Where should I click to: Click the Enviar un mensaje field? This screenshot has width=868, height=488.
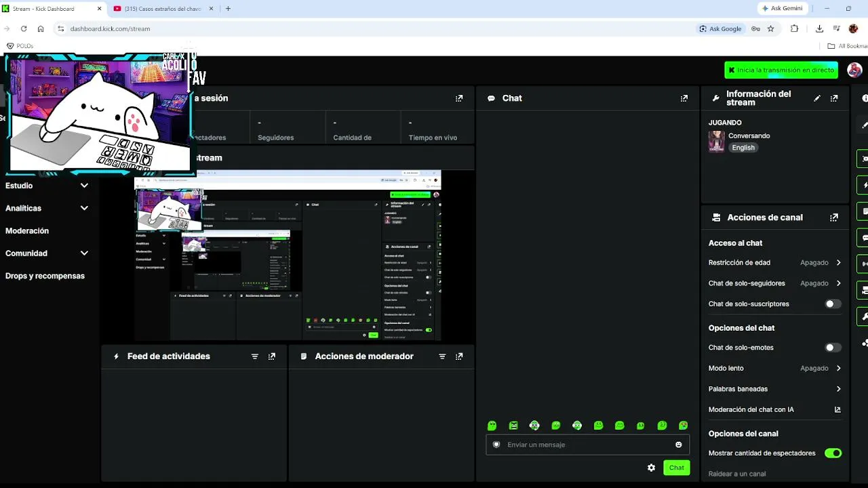(587, 445)
